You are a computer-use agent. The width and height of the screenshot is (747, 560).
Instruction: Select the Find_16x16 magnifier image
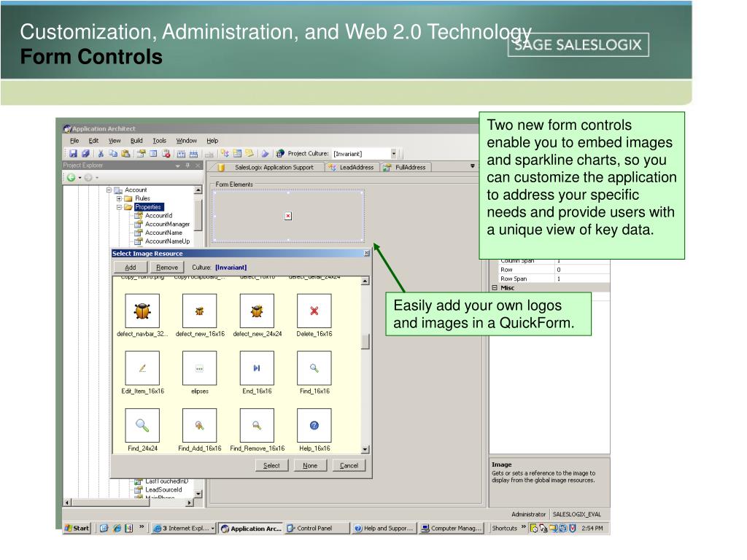tap(314, 368)
